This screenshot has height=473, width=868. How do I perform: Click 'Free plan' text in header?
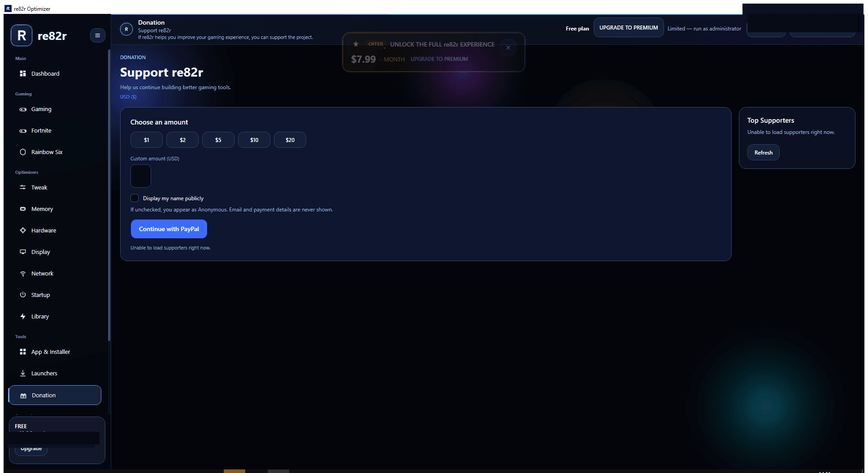coord(577,28)
